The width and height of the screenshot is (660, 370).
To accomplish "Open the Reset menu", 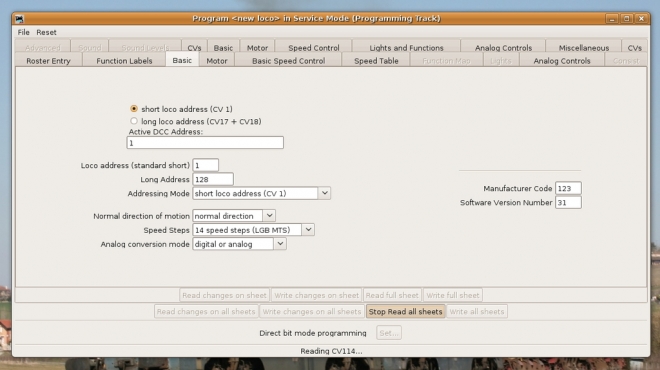I will tap(46, 32).
